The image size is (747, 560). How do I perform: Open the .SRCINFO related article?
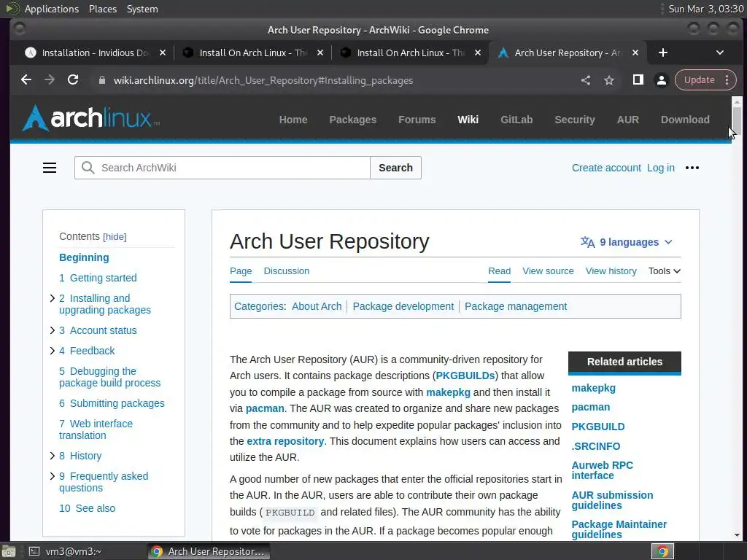pyautogui.click(x=595, y=446)
